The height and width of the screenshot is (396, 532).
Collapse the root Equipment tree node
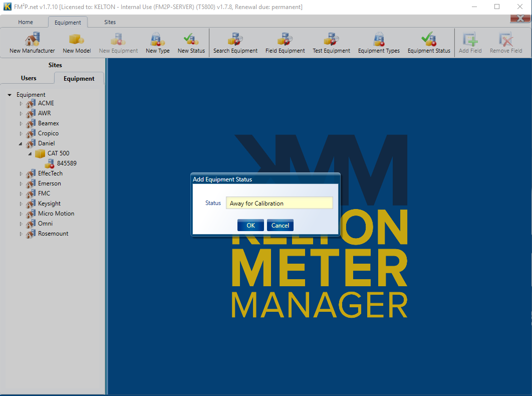pyautogui.click(x=10, y=95)
